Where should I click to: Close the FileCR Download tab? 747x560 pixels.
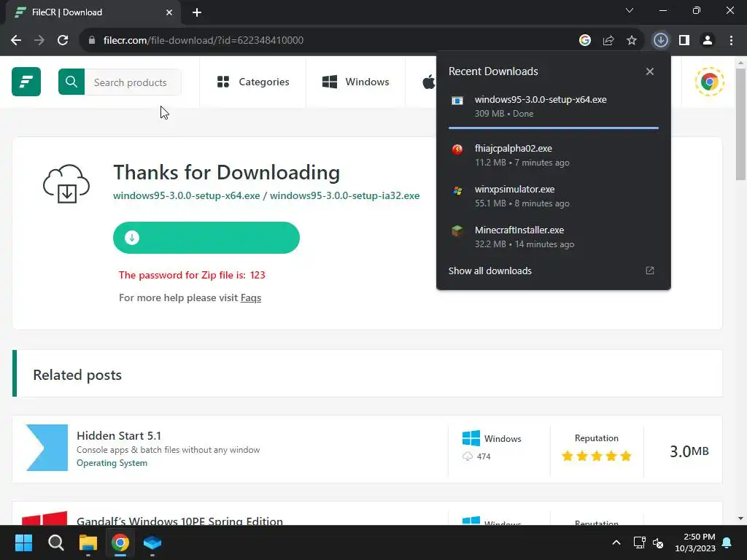169,12
